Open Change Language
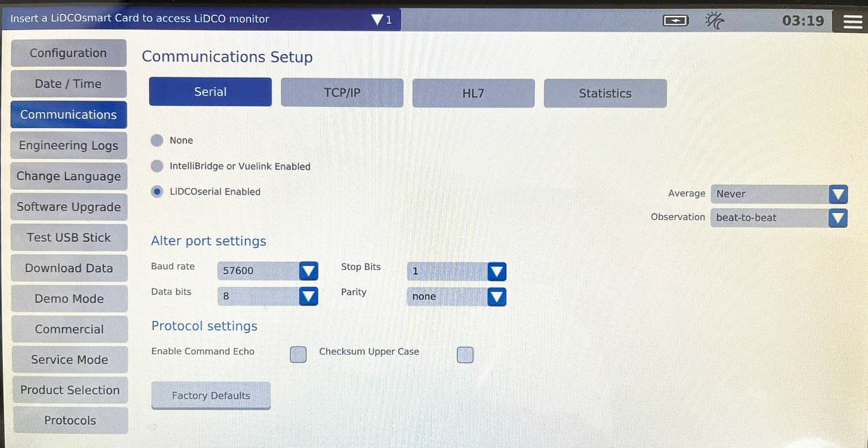 click(x=68, y=176)
